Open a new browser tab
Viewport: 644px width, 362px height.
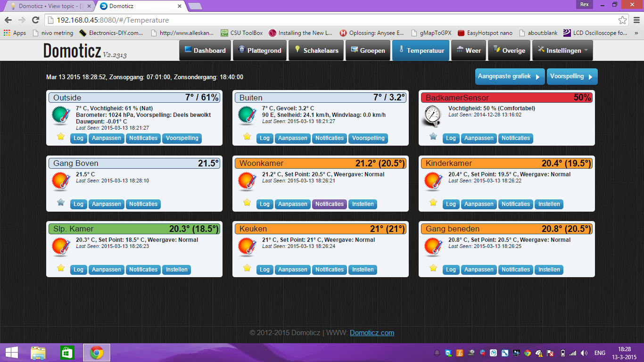point(195,6)
